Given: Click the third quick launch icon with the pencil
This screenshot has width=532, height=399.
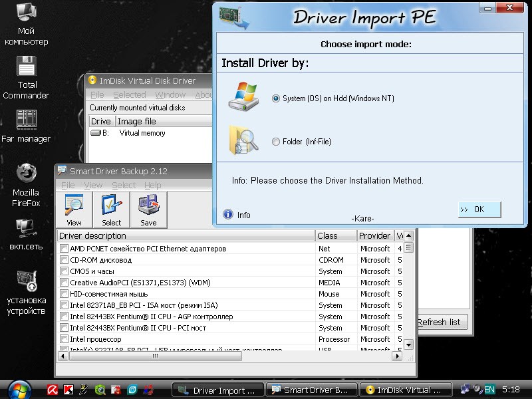Looking at the screenshot, I should click(84, 390).
